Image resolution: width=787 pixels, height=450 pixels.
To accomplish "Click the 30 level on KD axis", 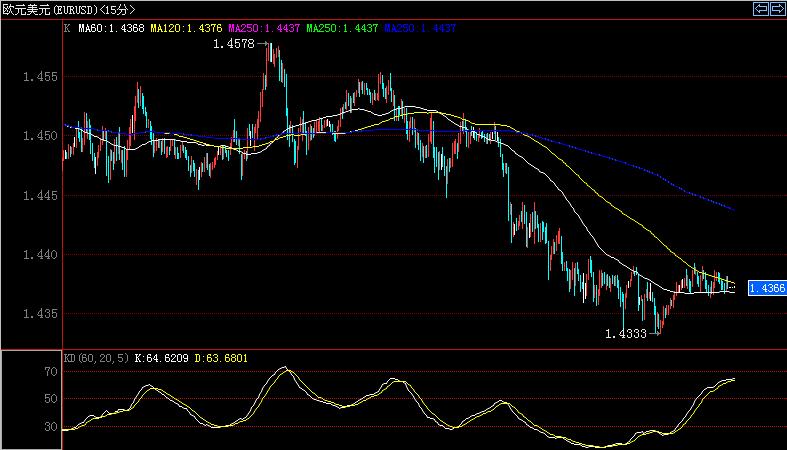I will (51, 427).
